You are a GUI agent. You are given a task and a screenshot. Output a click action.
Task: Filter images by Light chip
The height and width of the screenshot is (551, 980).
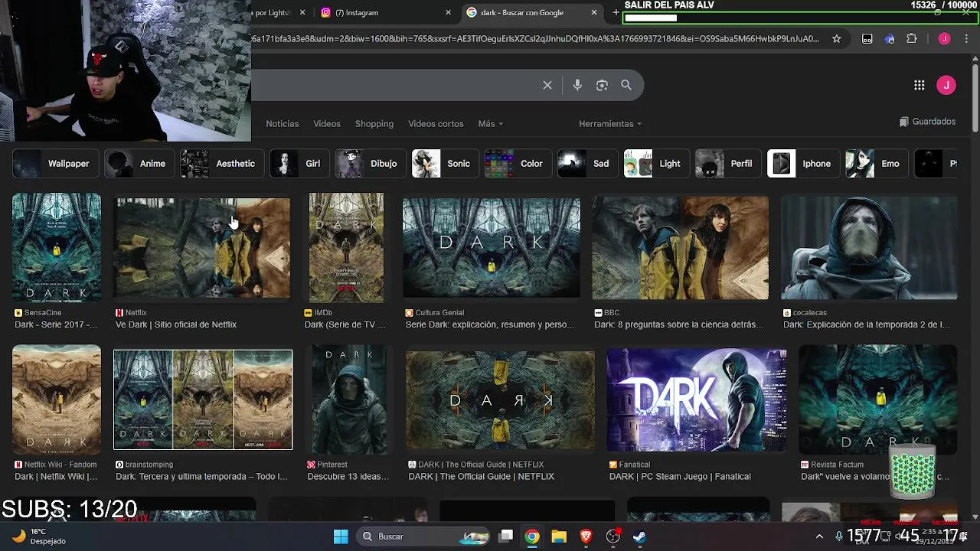click(x=656, y=164)
